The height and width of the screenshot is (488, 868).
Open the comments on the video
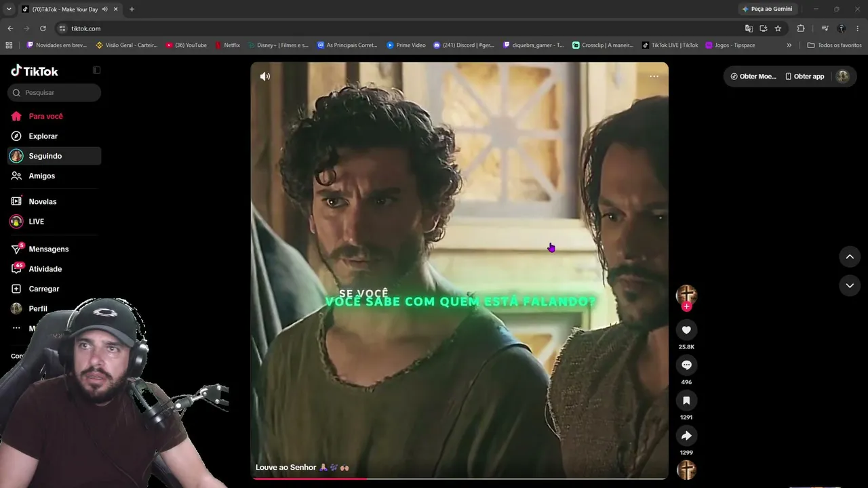pos(686,365)
